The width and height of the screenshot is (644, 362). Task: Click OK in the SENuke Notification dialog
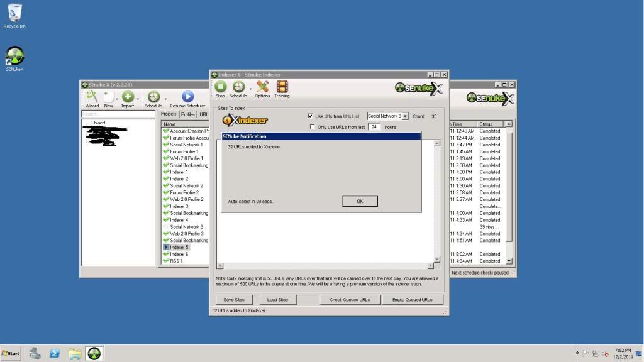[x=360, y=201]
